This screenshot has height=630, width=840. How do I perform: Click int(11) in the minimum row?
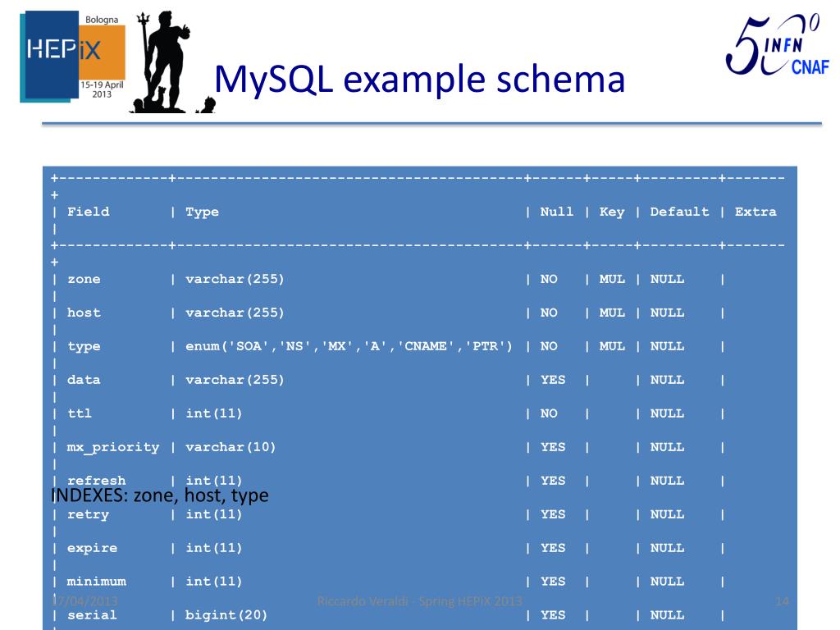coord(214,582)
